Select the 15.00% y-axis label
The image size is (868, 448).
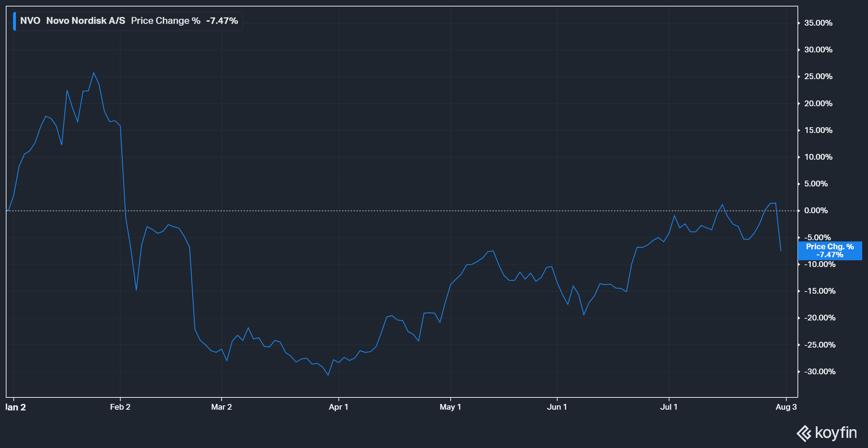click(x=818, y=130)
